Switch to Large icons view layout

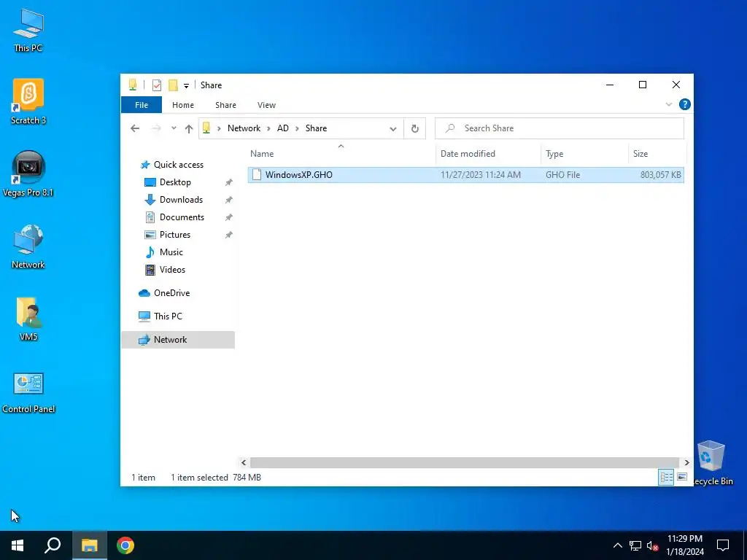682,477
